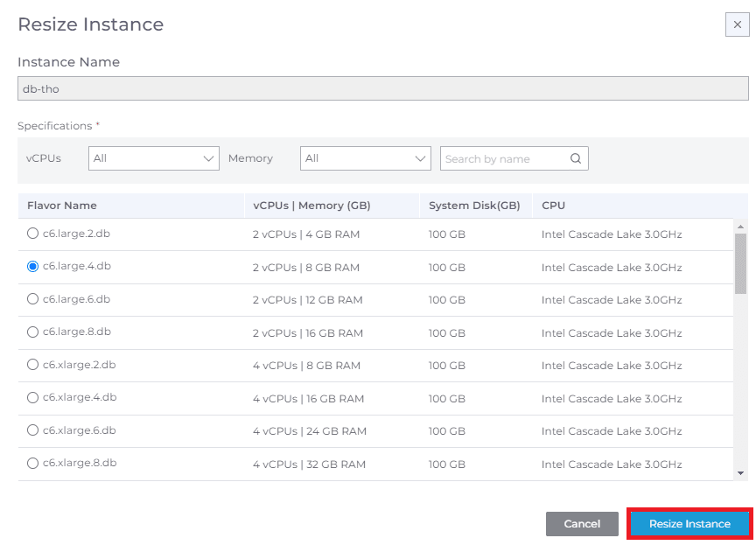Click the System Disk(GB) column header
The width and height of the screenshot is (756, 545).
coord(474,206)
